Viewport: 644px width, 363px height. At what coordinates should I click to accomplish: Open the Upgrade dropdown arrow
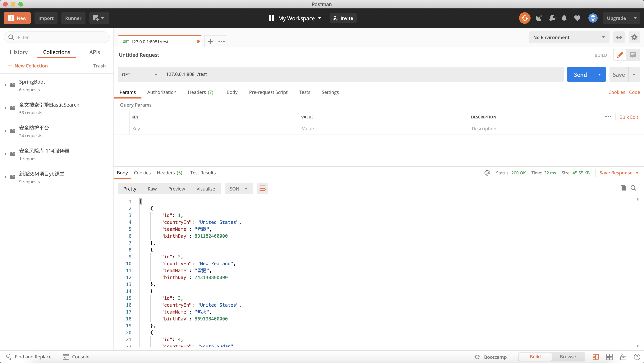click(635, 18)
